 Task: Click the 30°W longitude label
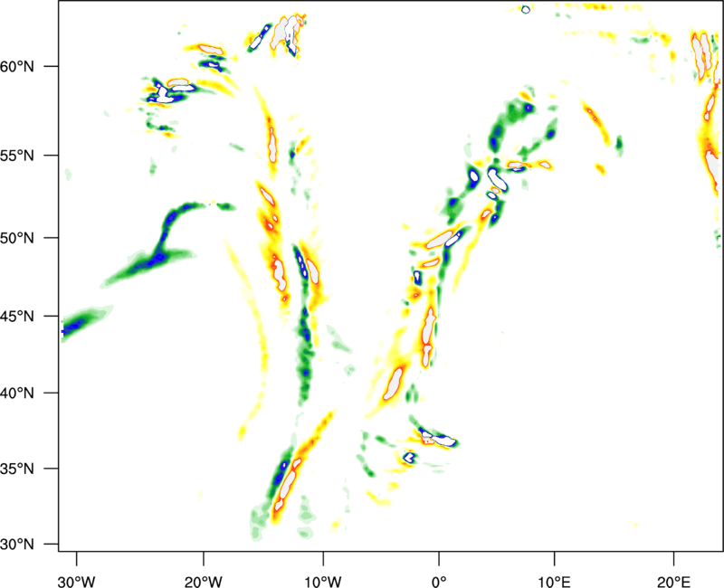pos(77,582)
